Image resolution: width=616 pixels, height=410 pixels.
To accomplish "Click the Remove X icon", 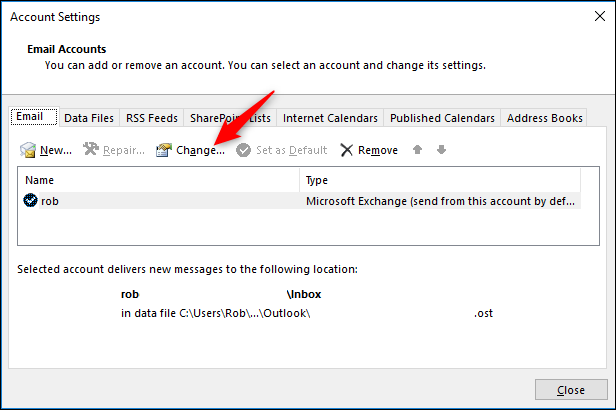I will (346, 151).
